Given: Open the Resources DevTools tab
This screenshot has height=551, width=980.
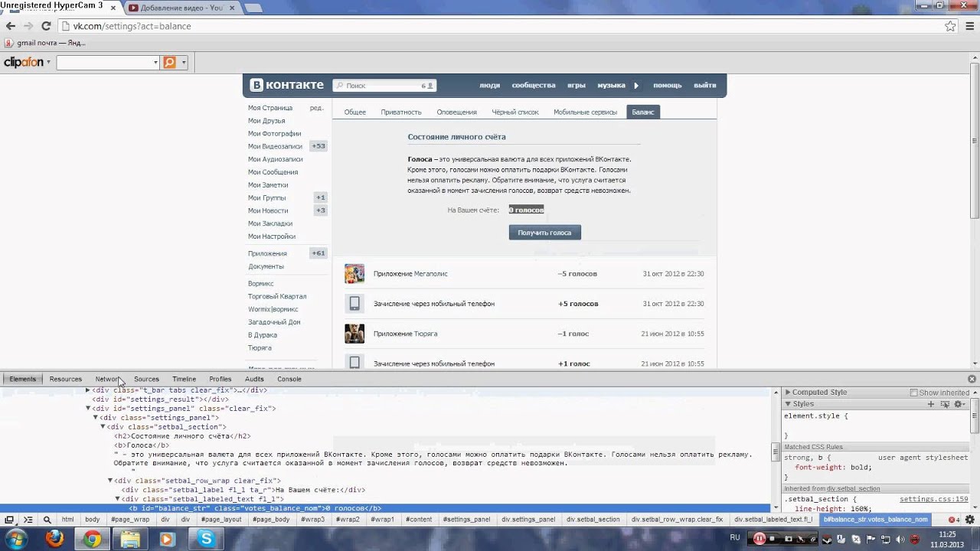Looking at the screenshot, I should (x=66, y=379).
